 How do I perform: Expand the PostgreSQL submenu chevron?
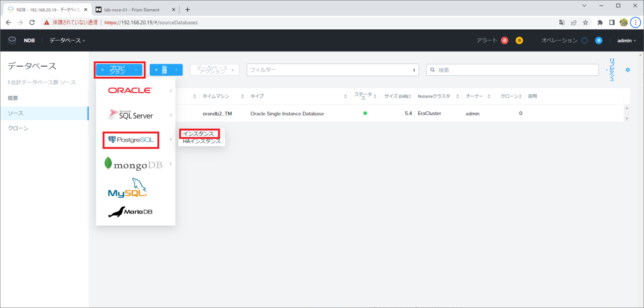click(x=170, y=140)
